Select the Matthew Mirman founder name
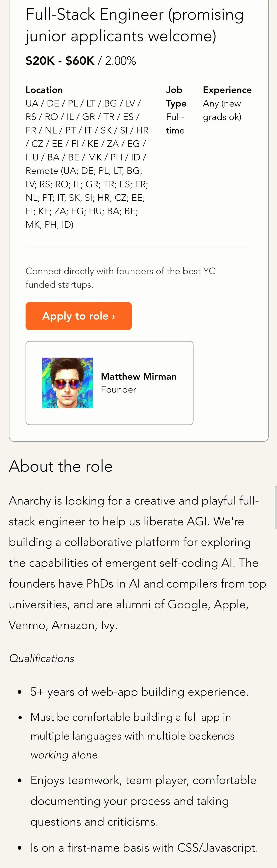 point(139,376)
